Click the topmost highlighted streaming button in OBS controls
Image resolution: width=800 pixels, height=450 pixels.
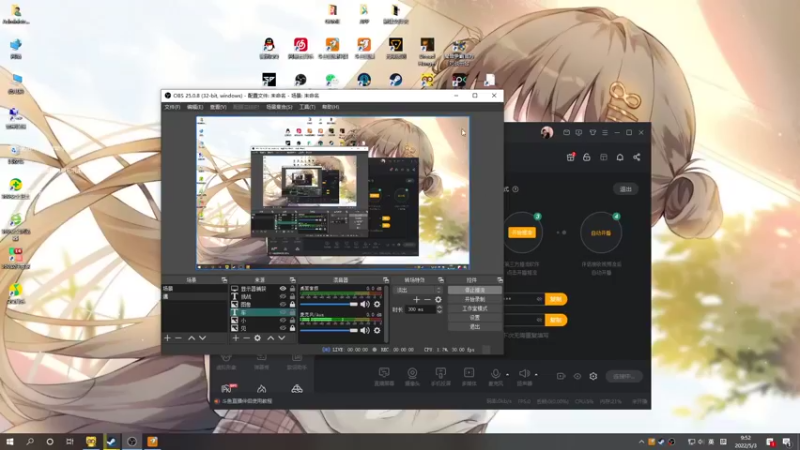click(x=474, y=290)
